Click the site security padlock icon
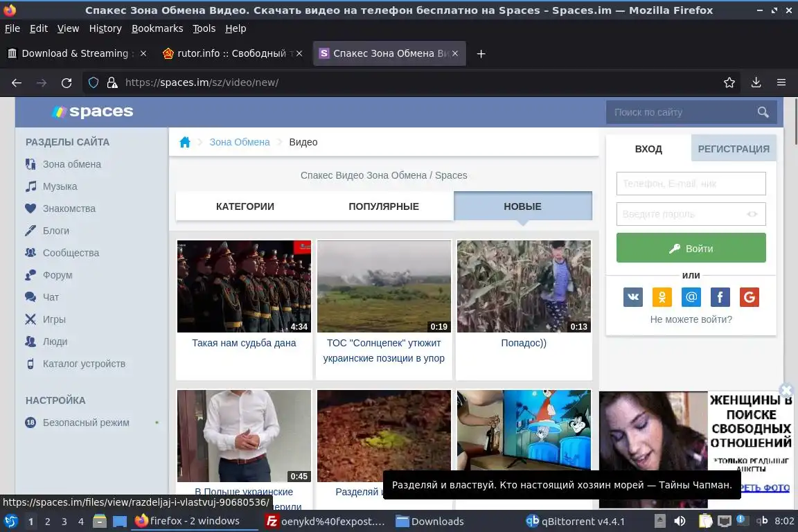 coord(112,82)
